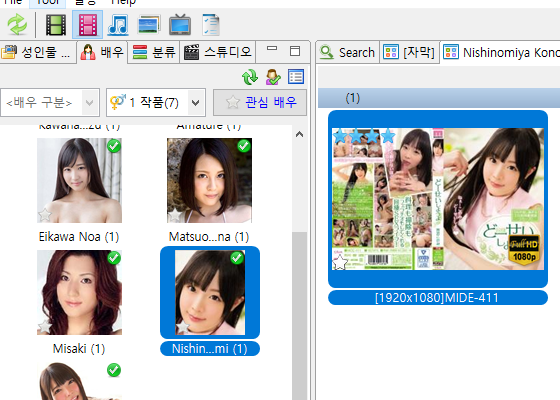
Task: Toggle favorite star on Misaki
Action: point(45,327)
